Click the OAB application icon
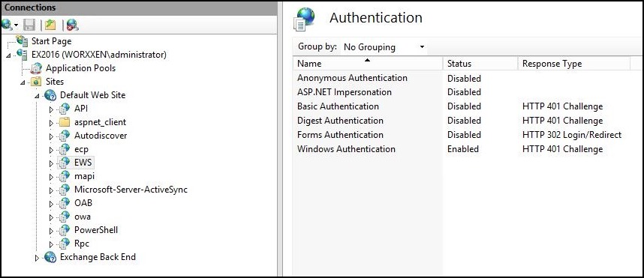This screenshot has width=644, height=278. (x=65, y=203)
